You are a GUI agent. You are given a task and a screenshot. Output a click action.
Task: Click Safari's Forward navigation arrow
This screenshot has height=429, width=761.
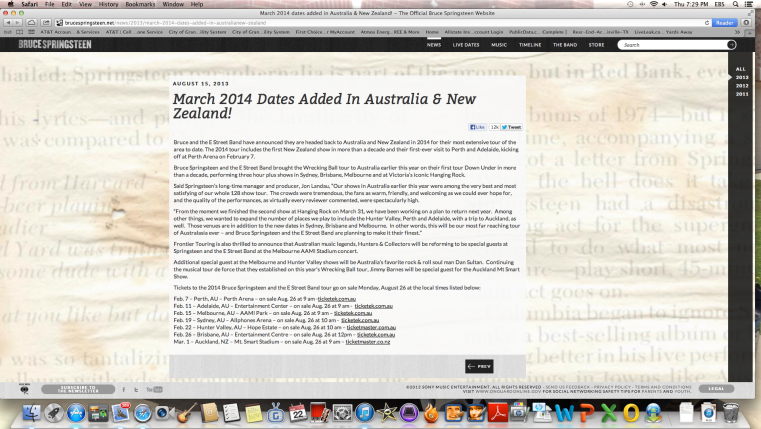(x=18, y=23)
